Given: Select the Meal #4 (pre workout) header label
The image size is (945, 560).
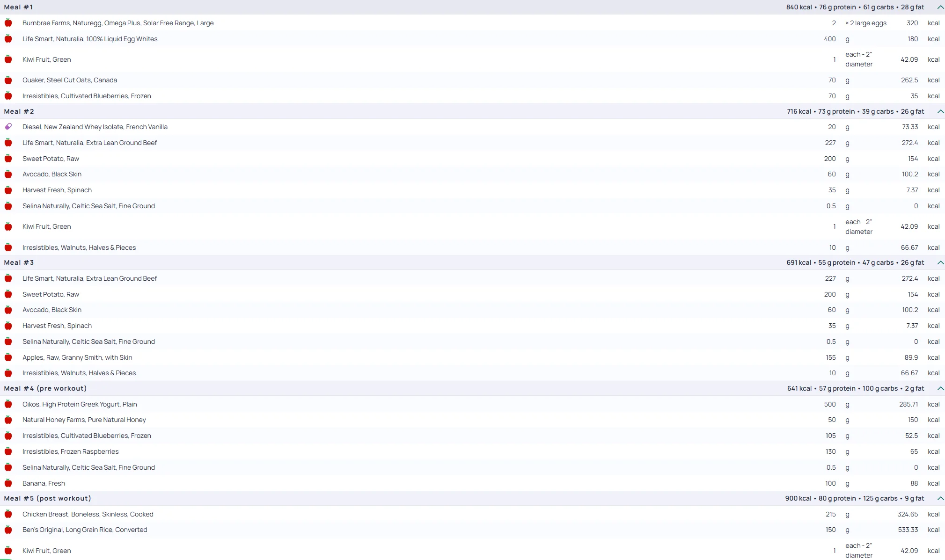Looking at the screenshot, I should click(x=45, y=388).
